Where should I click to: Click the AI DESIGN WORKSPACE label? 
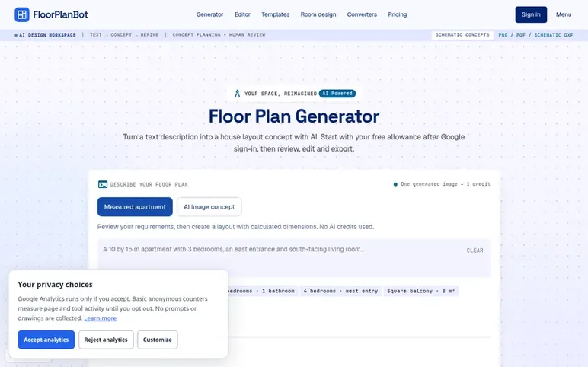(47, 35)
